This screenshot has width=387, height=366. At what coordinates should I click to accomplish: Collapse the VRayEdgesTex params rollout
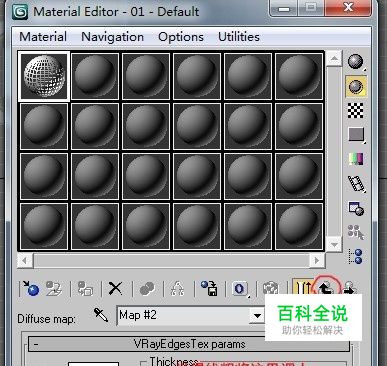point(189,344)
